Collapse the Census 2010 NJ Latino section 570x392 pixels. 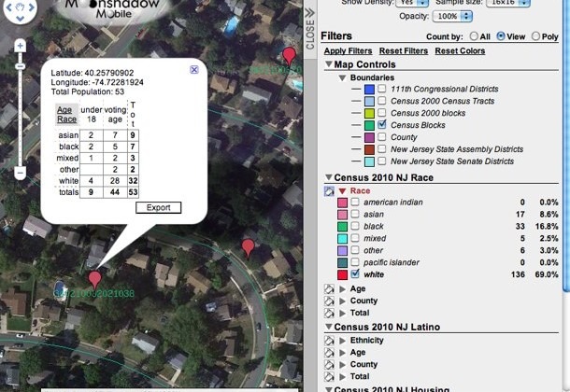pos(329,327)
